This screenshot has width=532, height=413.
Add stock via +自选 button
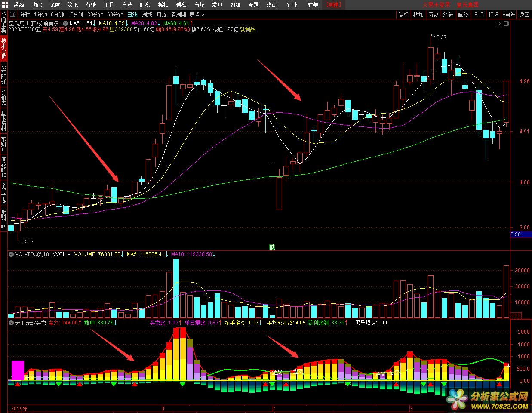click(509, 15)
